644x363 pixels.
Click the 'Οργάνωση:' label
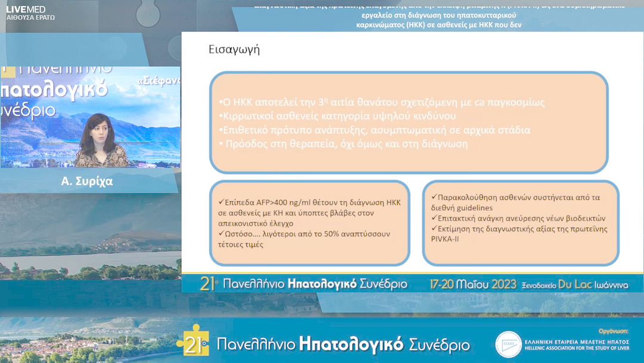614,331
